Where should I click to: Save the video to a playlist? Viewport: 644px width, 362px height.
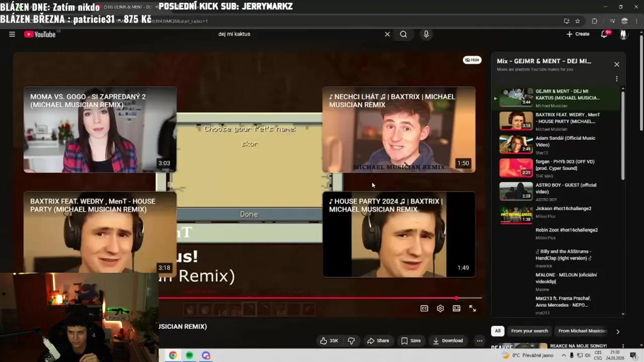(411, 340)
